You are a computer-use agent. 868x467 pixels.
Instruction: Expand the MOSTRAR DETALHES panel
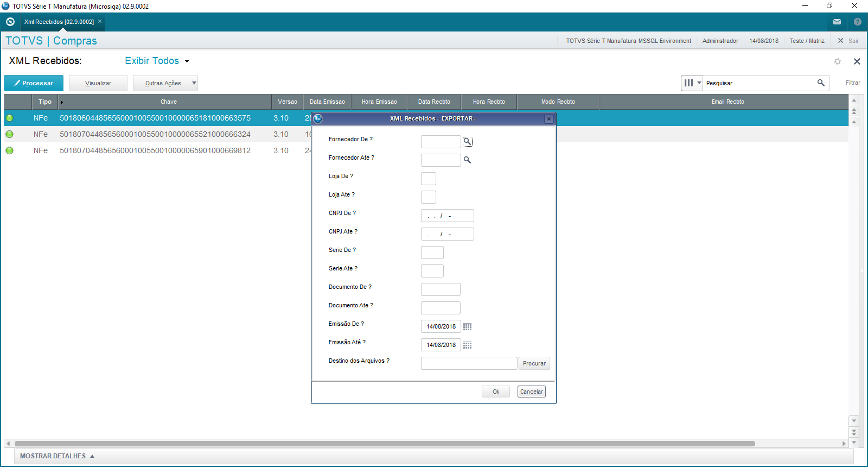coord(57,456)
